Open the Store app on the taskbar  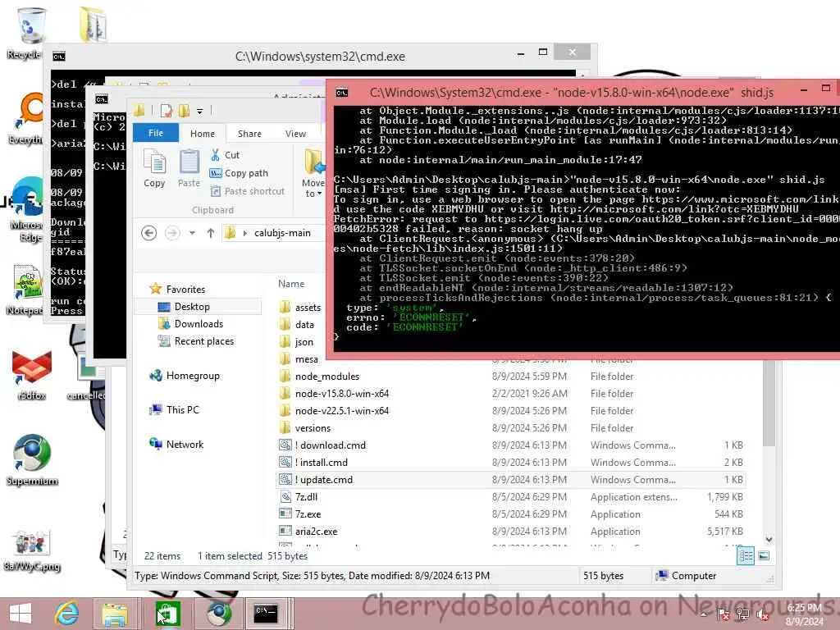coord(167,614)
